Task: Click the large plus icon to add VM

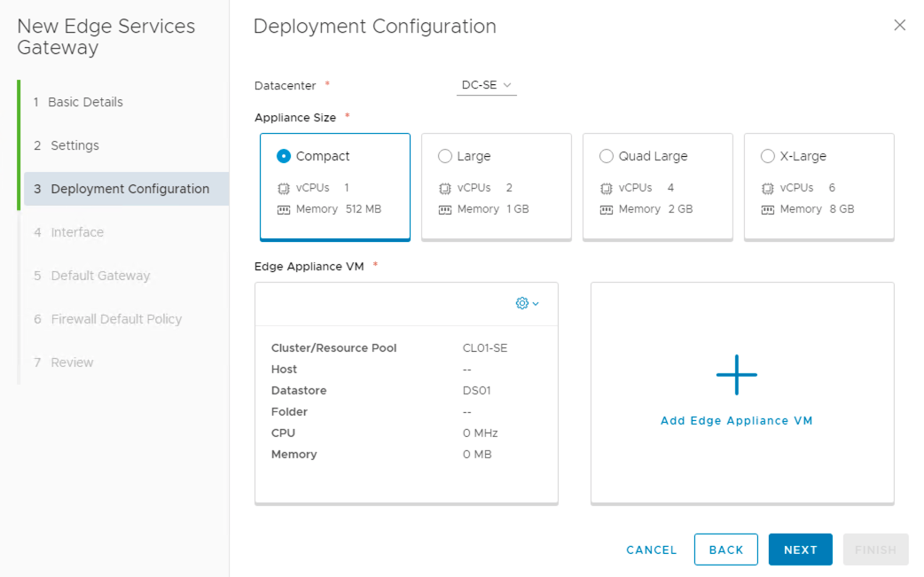Action: (x=737, y=373)
